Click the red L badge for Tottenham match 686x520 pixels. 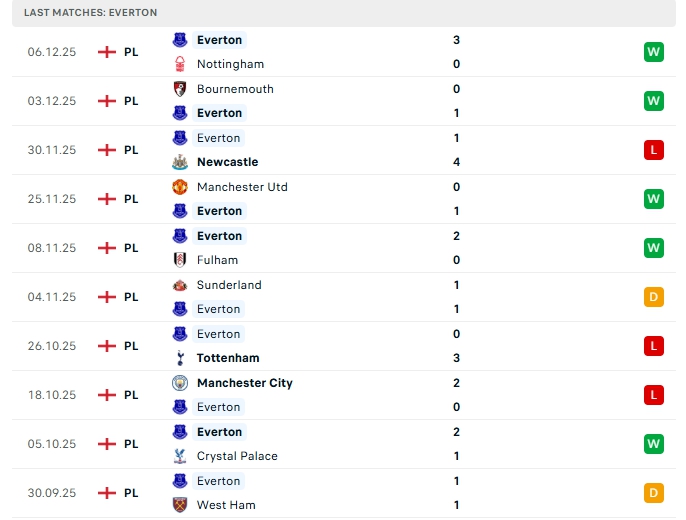point(654,346)
